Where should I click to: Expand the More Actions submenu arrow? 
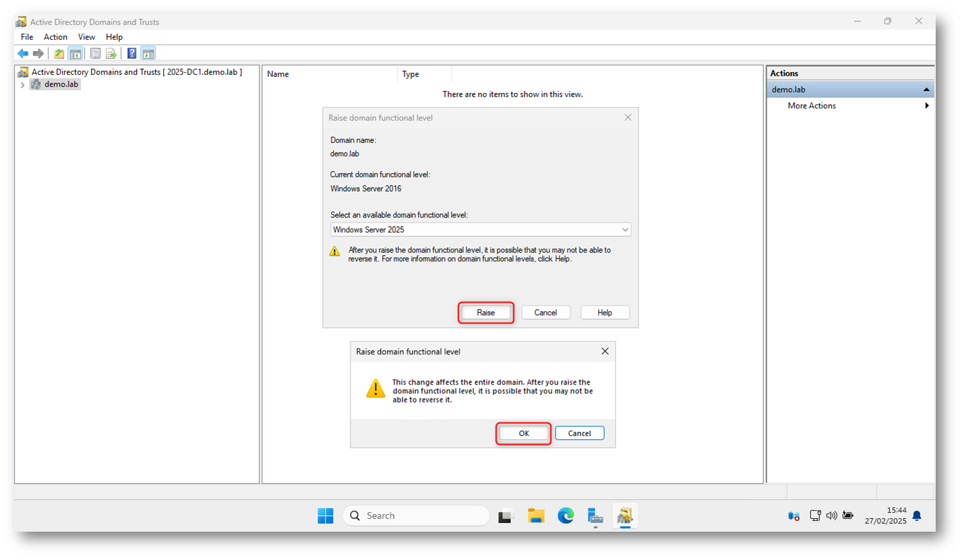click(x=927, y=106)
